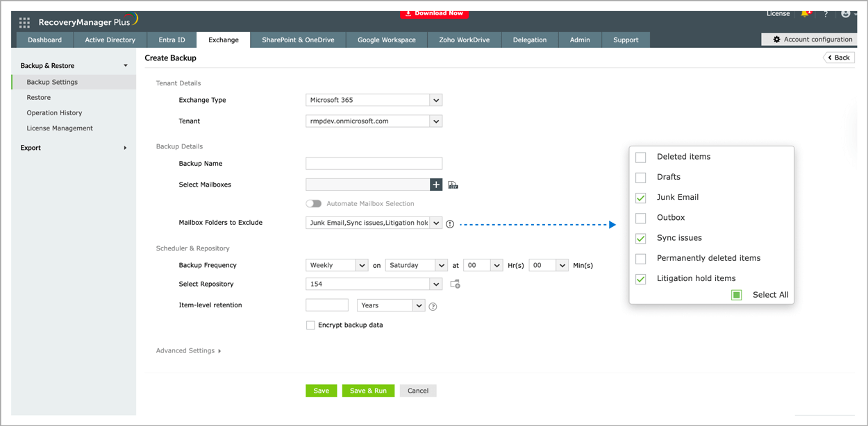Image resolution: width=868 pixels, height=426 pixels.
Task: Open the Backup Frequency Weekly dropdown
Action: tap(337, 265)
